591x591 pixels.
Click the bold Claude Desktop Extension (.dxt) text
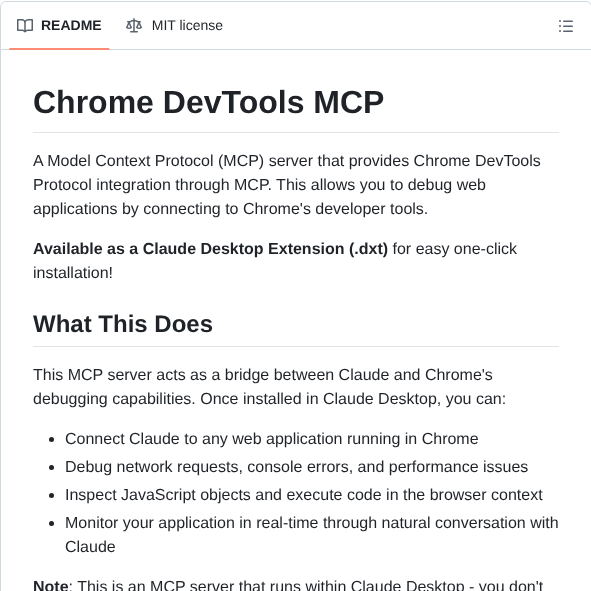210,249
